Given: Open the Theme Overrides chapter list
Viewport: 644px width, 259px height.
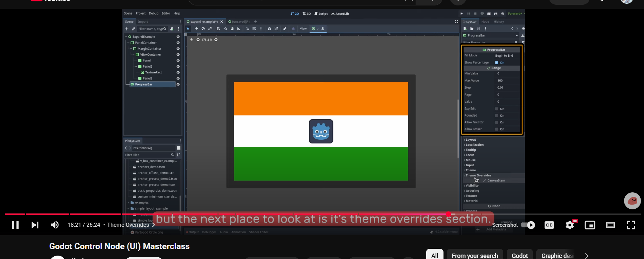Looking at the screenshot, I should point(131,225).
